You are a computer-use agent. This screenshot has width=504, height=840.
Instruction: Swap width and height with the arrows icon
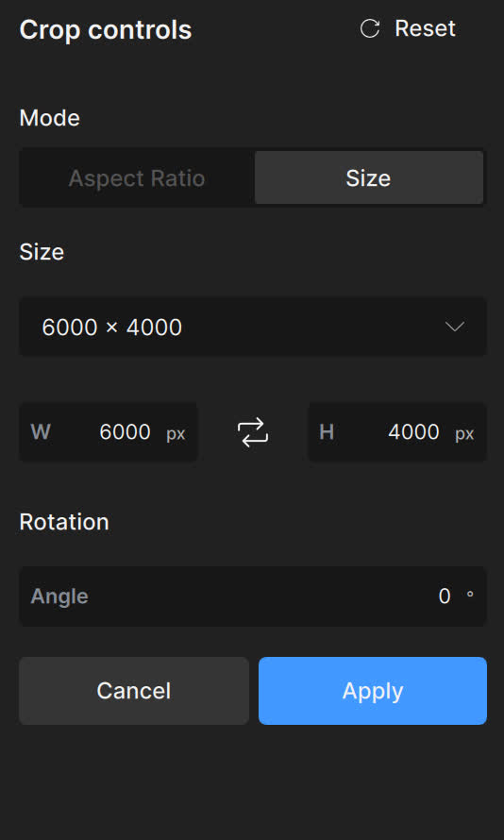pyautogui.click(x=253, y=432)
